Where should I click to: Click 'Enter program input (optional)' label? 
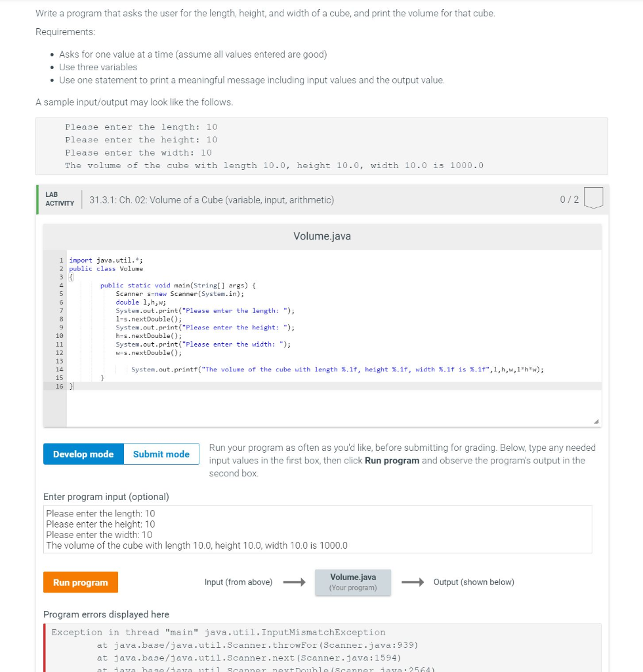(x=106, y=497)
